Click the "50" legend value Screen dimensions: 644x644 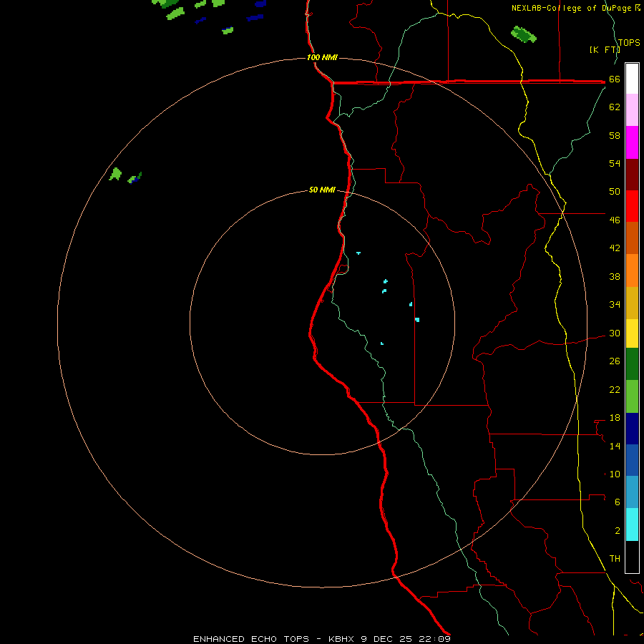pos(615,192)
